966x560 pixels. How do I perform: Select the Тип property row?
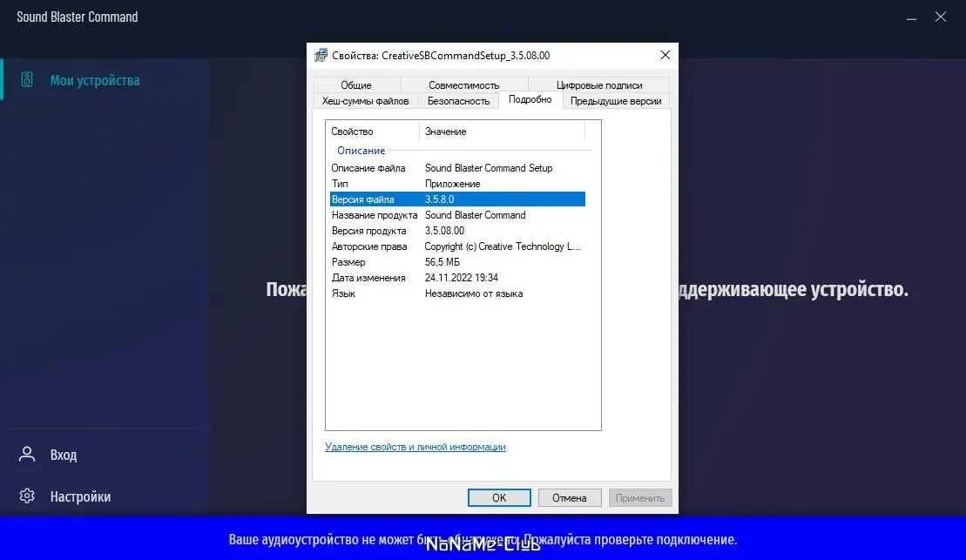[x=457, y=184]
